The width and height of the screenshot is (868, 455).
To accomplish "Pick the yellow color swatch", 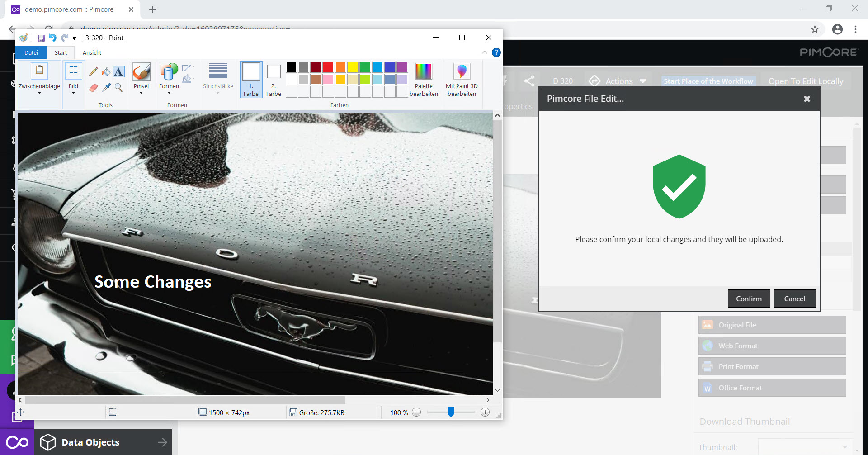I will tap(353, 67).
